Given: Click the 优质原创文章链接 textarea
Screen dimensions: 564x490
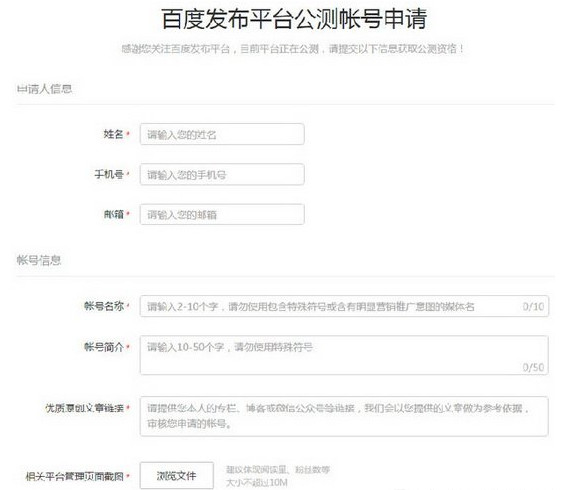Looking at the screenshot, I should point(344,416).
